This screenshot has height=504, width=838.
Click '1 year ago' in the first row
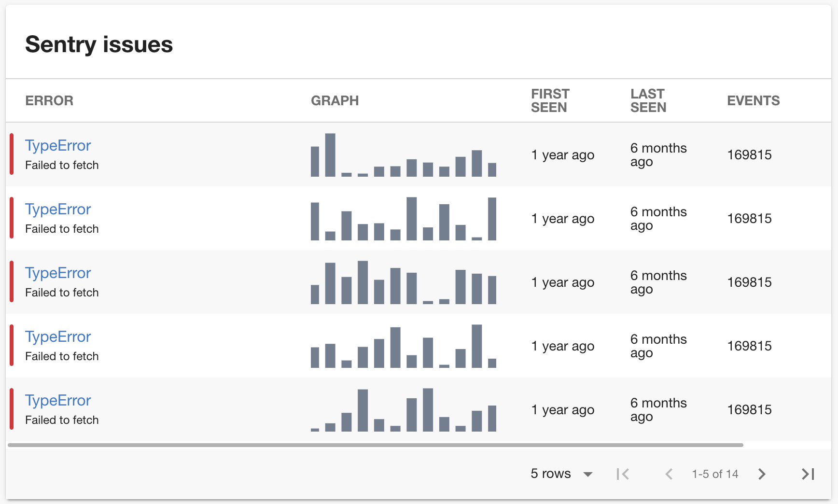coord(563,155)
